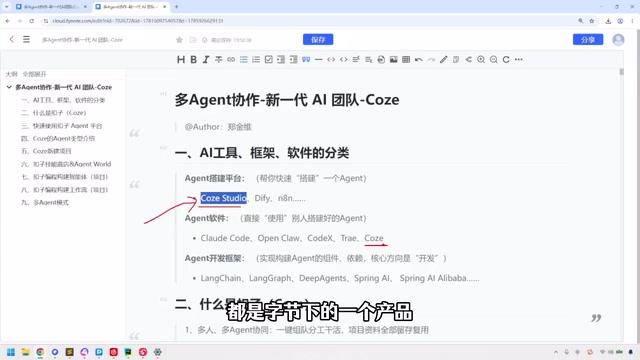Insert a horizontal divider line
This screenshot has height=360, width=640.
click(x=319, y=60)
